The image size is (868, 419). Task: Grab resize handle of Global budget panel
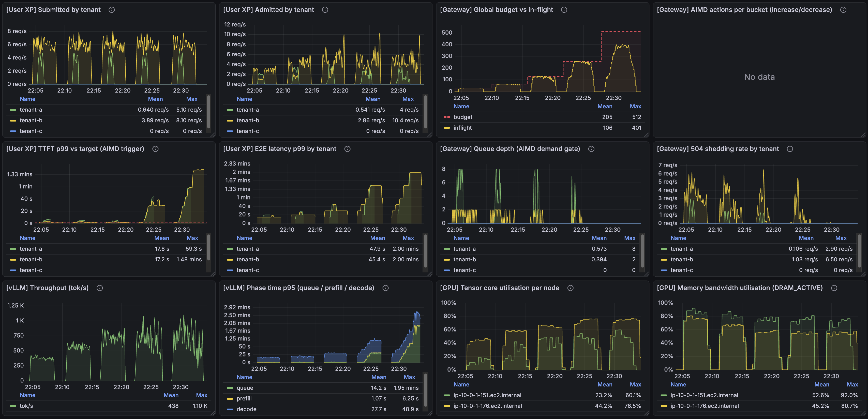[x=646, y=135]
